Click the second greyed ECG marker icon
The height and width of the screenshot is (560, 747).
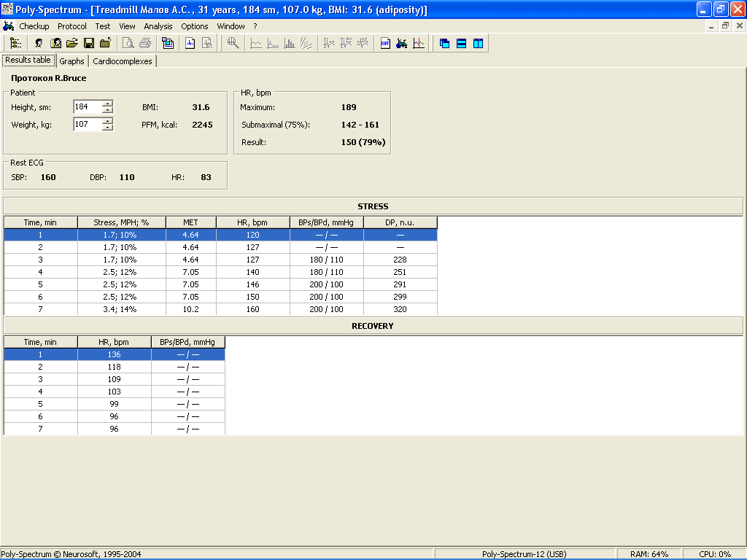(x=345, y=43)
